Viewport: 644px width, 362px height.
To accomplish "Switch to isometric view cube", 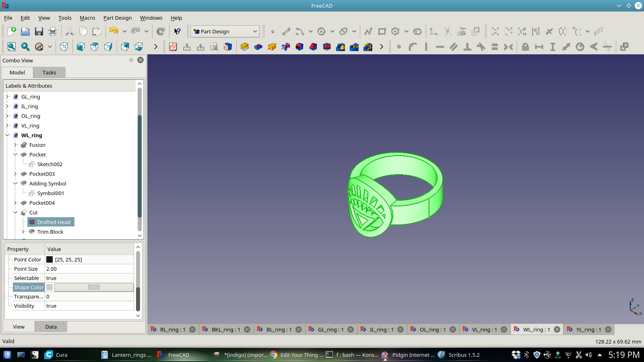I will tap(64, 47).
